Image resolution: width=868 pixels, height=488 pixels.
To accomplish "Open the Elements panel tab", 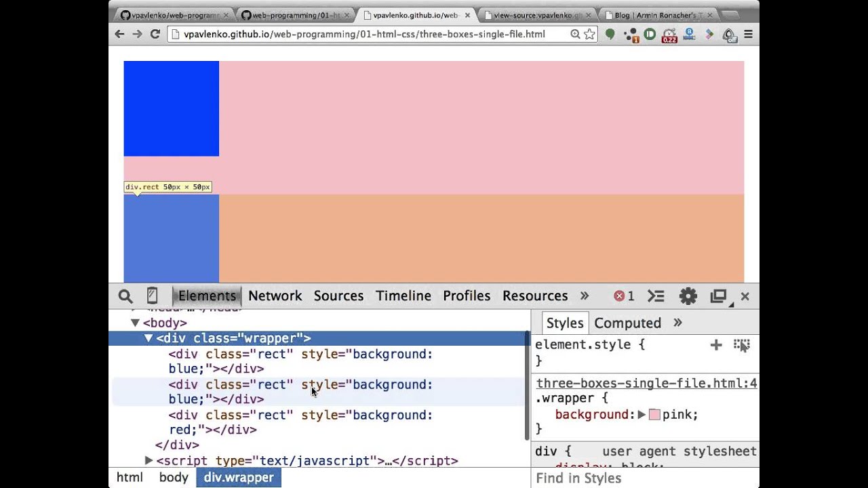I will [x=207, y=296].
